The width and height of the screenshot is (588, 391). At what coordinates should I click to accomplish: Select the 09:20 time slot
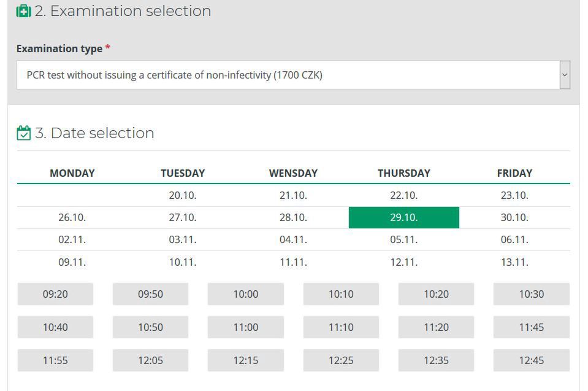click(x=55, y=294)
